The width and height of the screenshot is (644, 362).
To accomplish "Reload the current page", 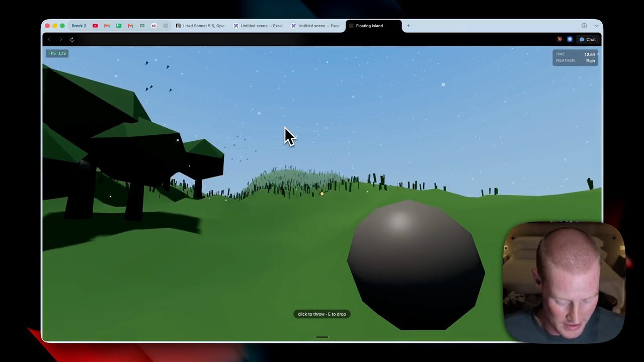I will (x=72, y=39).
